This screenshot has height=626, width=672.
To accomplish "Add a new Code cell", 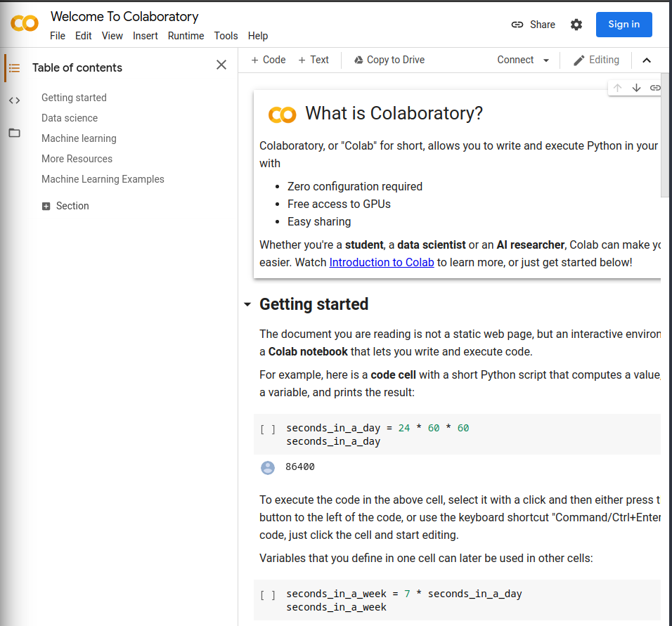I will coord(269,60).
